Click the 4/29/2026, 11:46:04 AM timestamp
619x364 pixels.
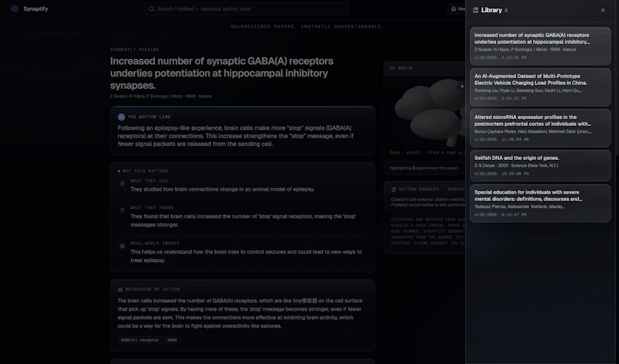(x=501, y=140)
